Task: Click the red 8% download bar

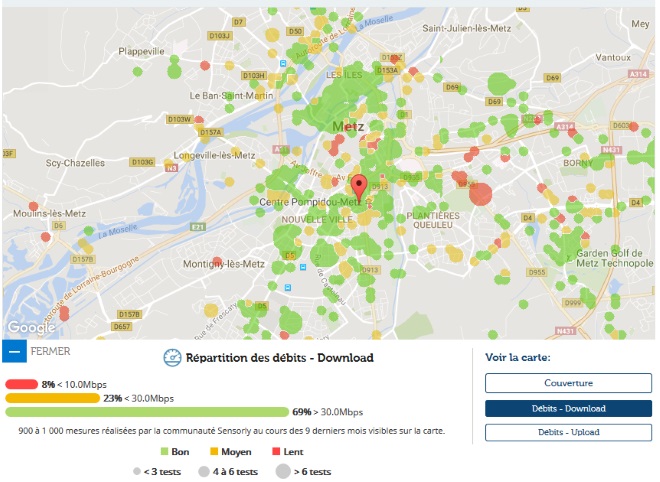Action: (x=21, y=384)
